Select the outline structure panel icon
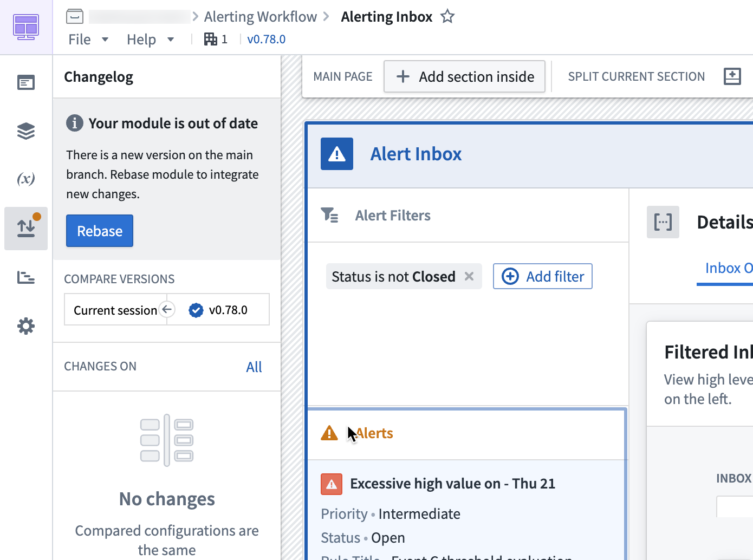This screenshot has height=560, width=753. click(25, 277)
